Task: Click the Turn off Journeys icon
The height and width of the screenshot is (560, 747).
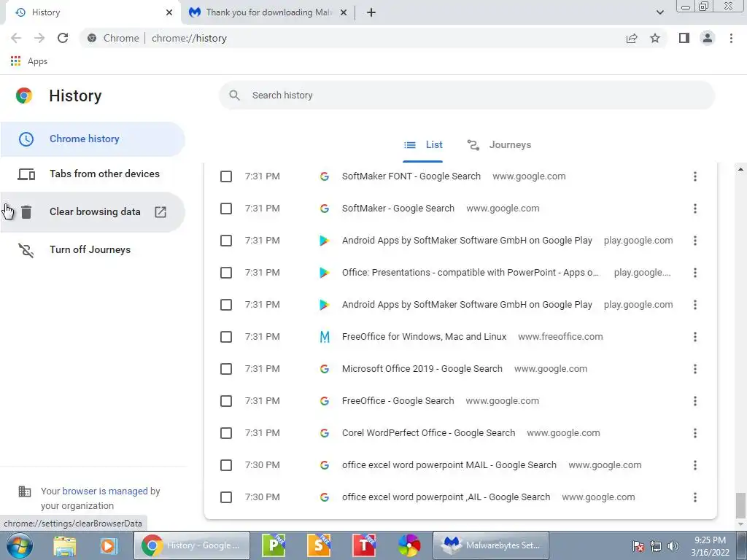Action: coord(26,250)
